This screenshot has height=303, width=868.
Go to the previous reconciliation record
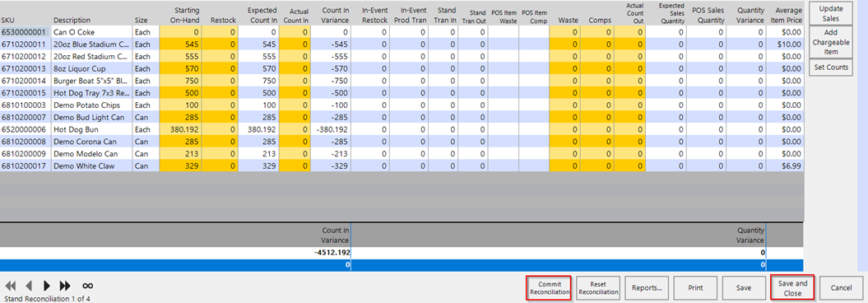click(x=29, y=286)
